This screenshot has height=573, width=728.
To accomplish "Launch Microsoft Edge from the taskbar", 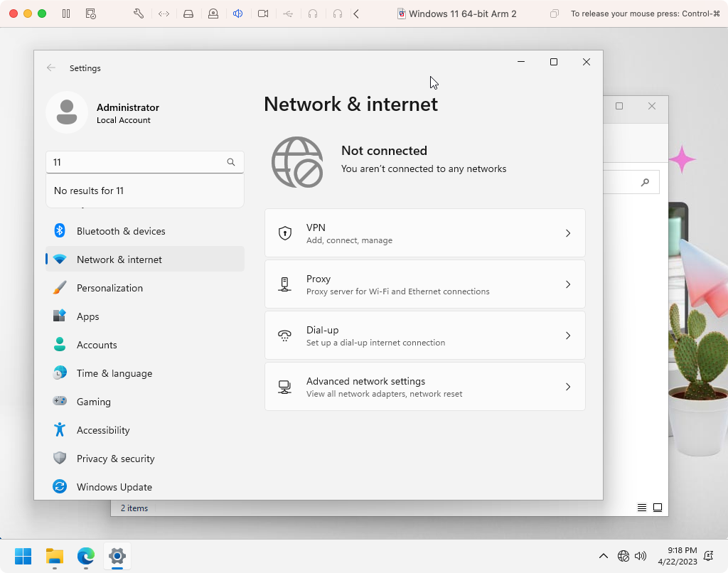I will tap(86, 556).
